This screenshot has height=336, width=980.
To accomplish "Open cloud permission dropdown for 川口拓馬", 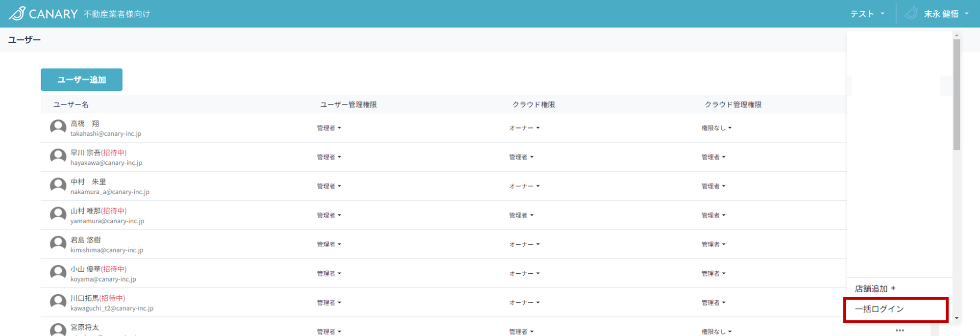I will (x=524, y=303).
